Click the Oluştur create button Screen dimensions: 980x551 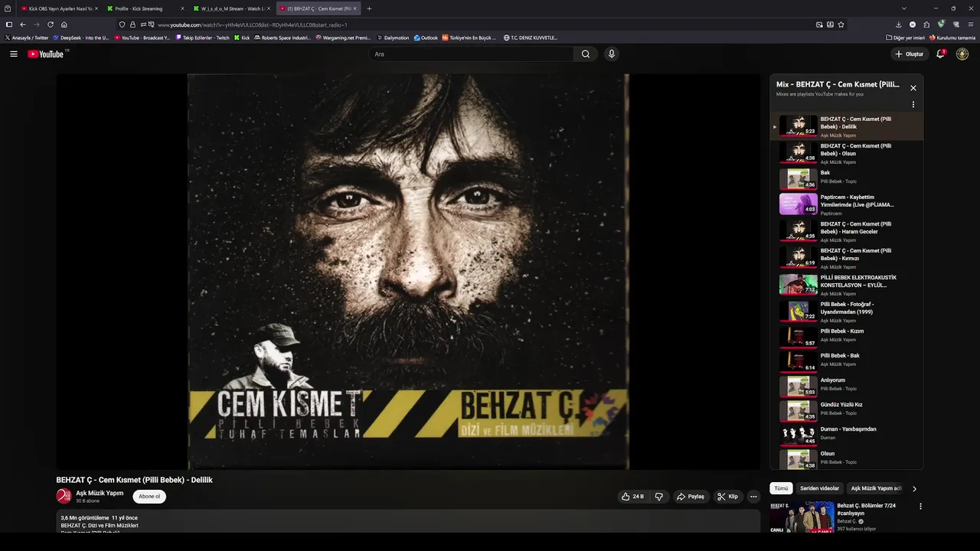pos(909,54)
